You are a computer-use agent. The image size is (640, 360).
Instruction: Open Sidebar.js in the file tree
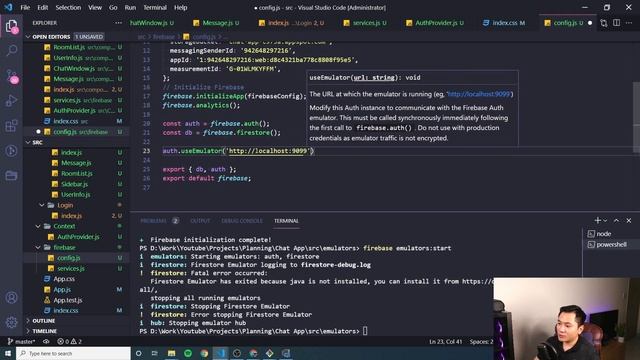[x=74, y=184]
